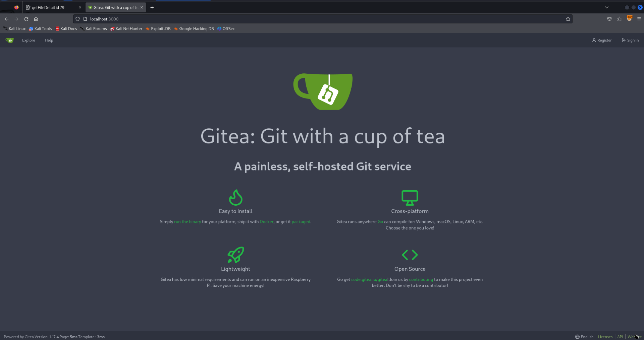This screenshot has height=340, width=644.
Task: Open the Exploit-DB bookmark
Action: click(x=158, y=29)
